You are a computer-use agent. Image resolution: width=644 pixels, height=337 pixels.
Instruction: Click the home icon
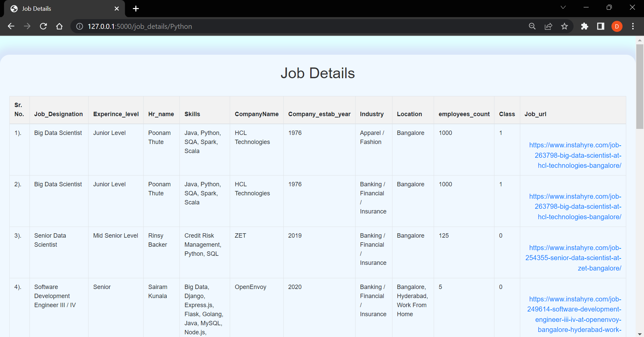tap(59, 26)
